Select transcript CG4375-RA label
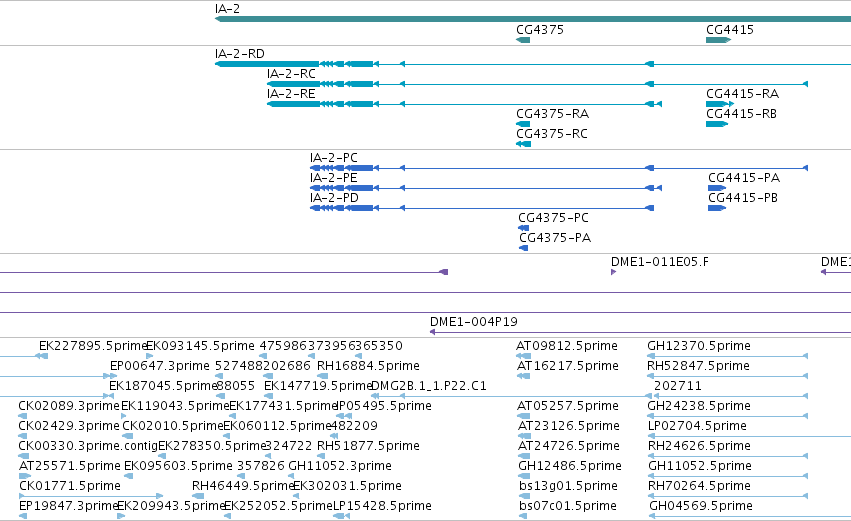This screenshot has width=851, height=521. point(552,114)
